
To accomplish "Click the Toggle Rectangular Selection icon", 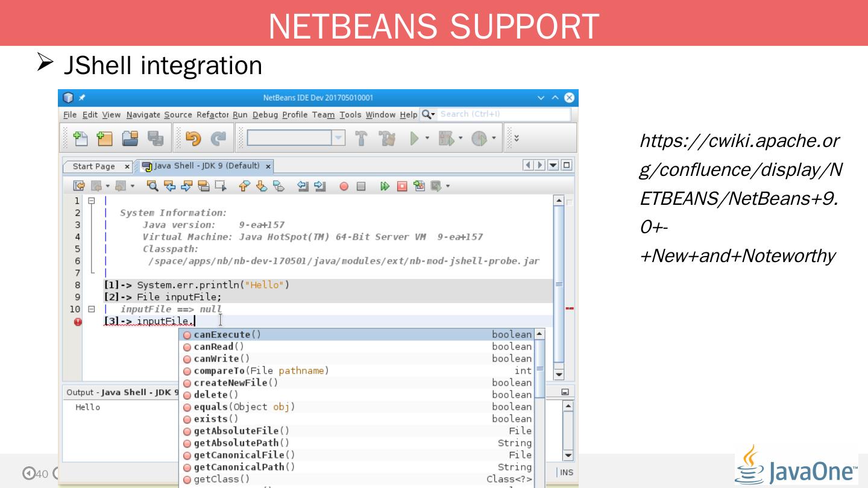I will [219, 186].
